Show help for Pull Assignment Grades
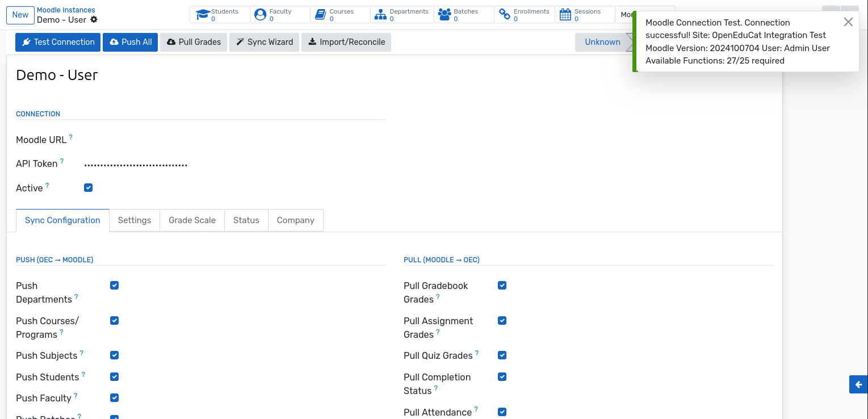Screen dimensions: 868x419 click(438, 332)
